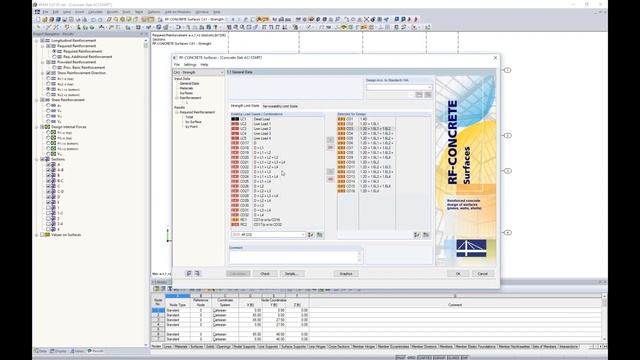Image resolution: width=640 pixels, height=360 pixels.
Task: Click the Check button
Action: [x=265, y=273]
